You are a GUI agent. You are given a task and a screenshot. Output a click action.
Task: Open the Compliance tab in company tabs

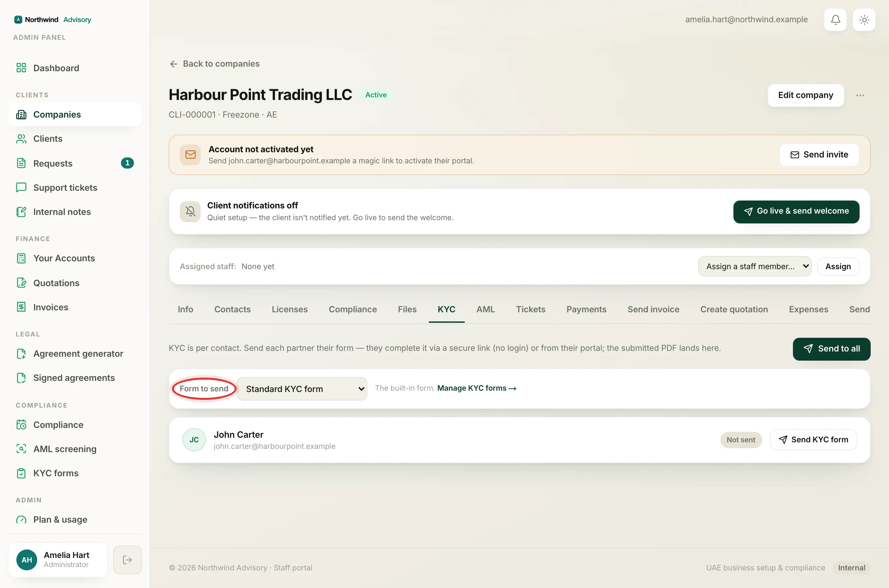tap(353, 309)
